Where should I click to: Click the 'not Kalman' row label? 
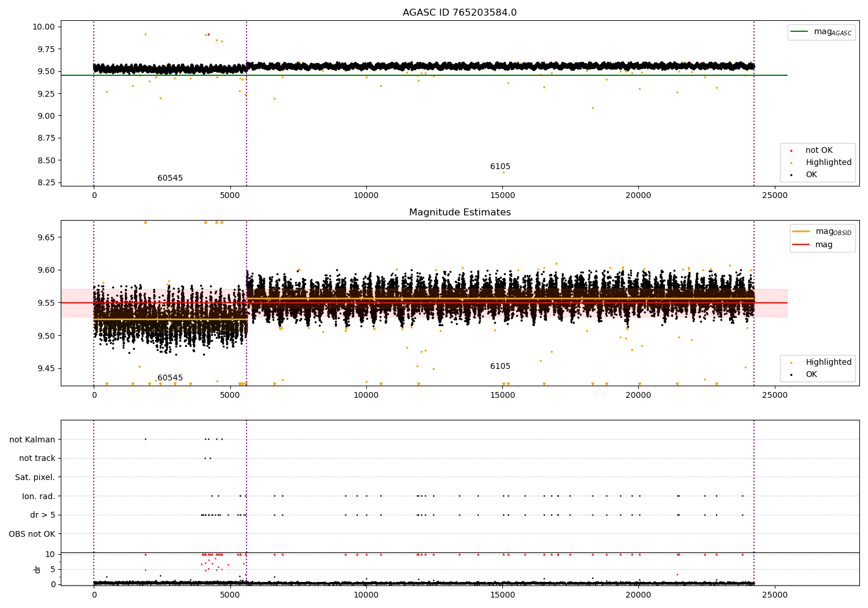coord(32,439)
